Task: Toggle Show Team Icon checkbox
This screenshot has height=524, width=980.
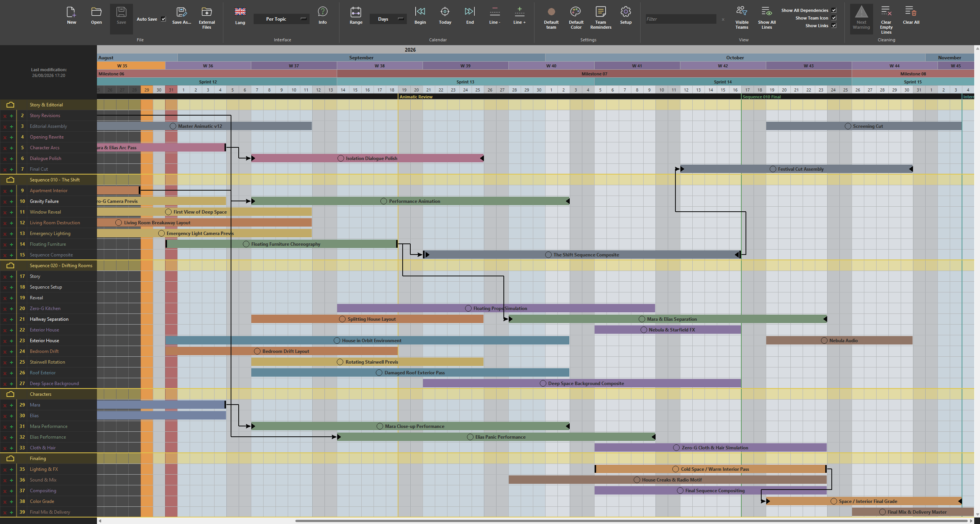Action: 834,18
